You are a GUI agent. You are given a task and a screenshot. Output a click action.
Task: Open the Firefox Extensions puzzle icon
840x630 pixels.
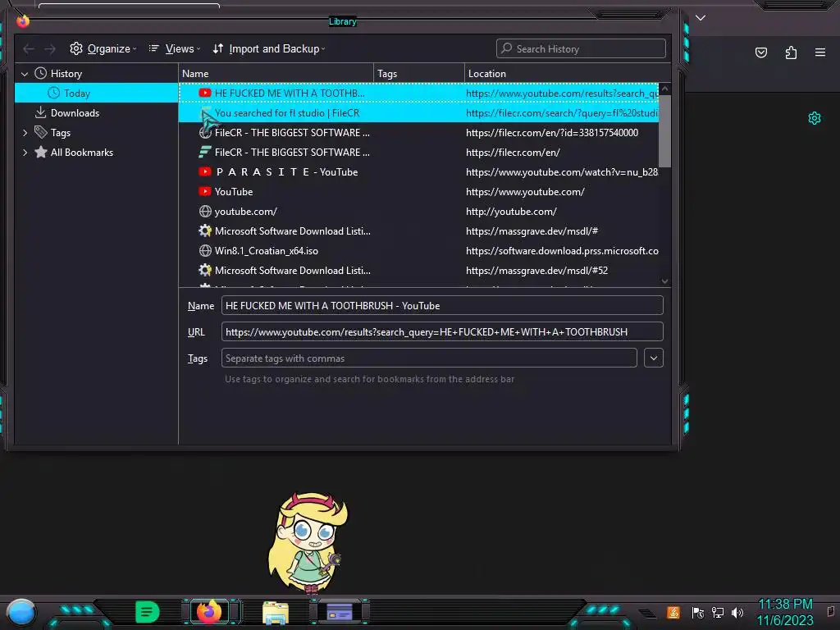coord(791,52)
